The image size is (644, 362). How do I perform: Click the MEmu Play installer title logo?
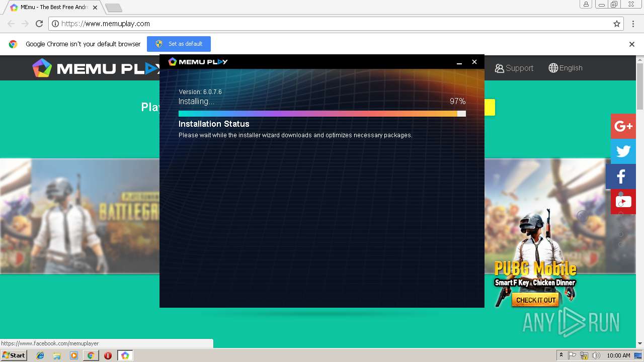pyautogui.click(x=198, y=62)
